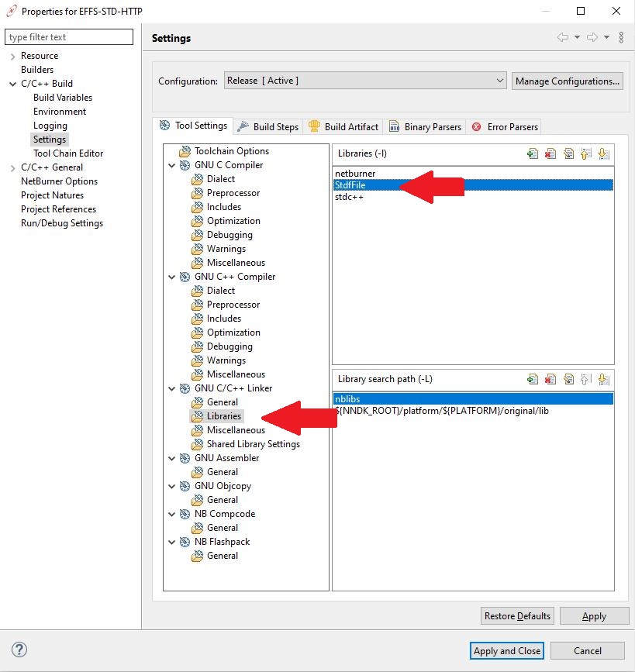Click Edit icon in Libraries (-l) toolbar

click(x=568, y=153)
